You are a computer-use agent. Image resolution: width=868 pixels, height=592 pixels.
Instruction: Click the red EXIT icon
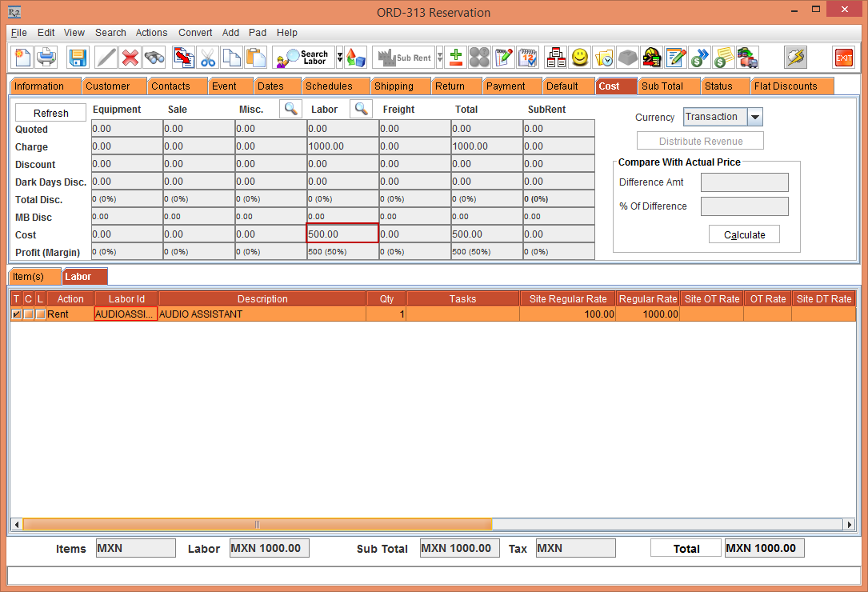pyautogui.click(x=843, y=58)
